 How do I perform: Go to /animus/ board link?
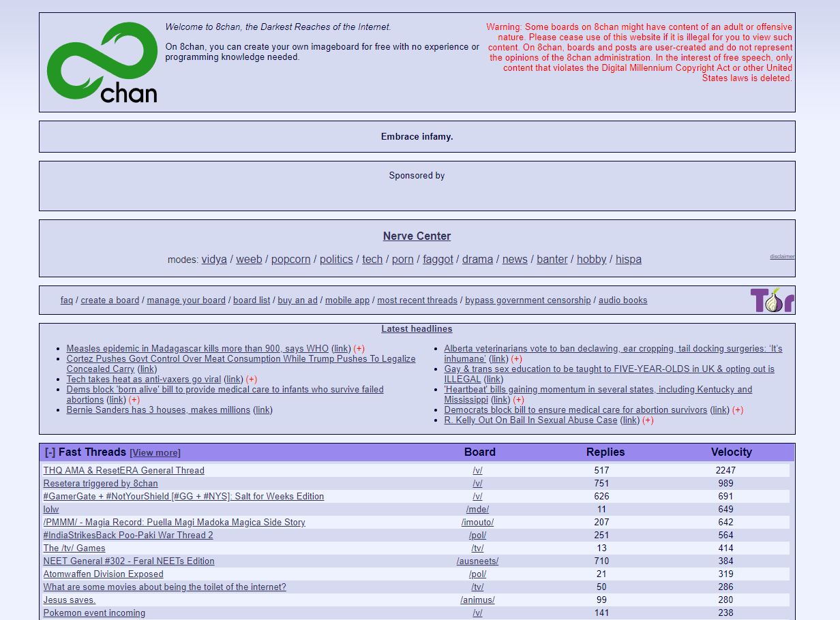point(477,600)
